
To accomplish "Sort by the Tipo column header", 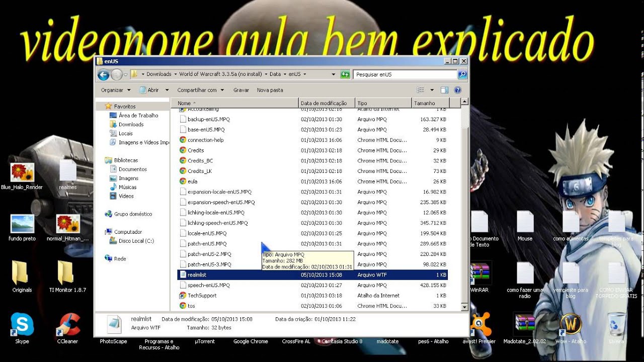I will (383, 103).
